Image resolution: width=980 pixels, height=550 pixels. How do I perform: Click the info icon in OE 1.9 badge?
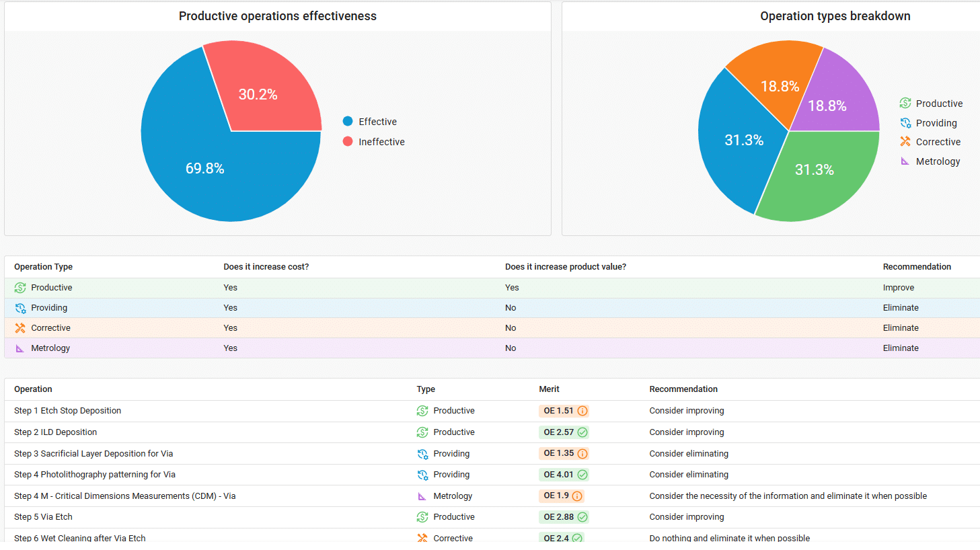pyautogui.click(x=577, y=496)
